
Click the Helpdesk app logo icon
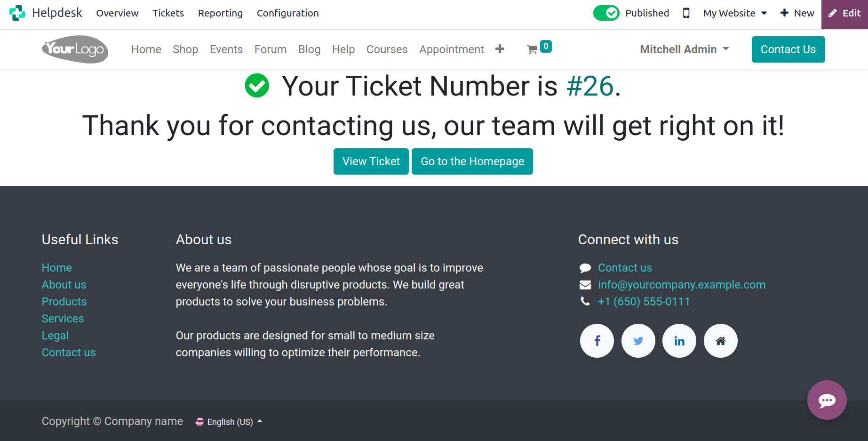[x=17, y=13]
